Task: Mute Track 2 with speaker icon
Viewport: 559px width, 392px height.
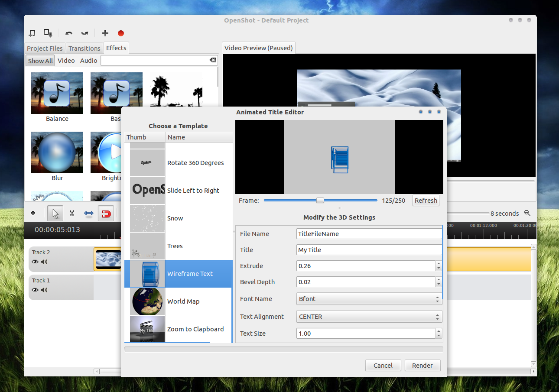Action: [x=44, y=262]
